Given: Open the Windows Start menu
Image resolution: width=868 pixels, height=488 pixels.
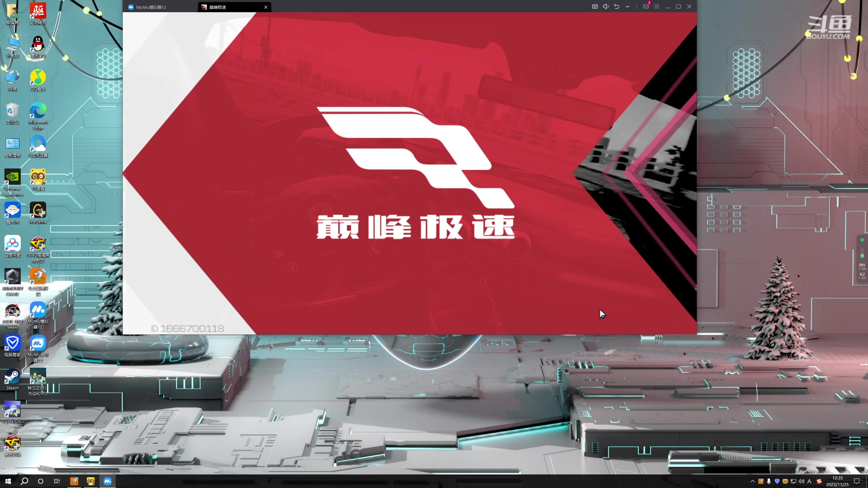Looking at the screenshot, I should [8, 481].
